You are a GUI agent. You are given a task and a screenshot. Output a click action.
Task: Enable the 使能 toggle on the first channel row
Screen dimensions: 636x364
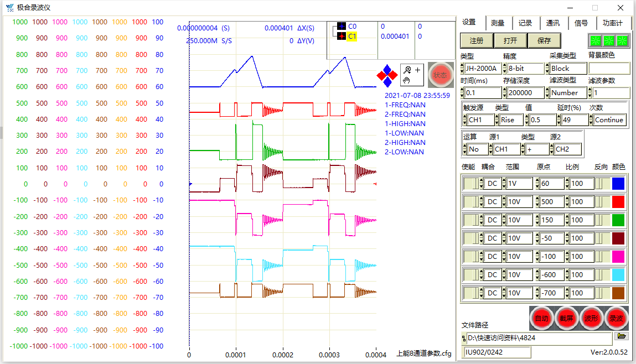(x=472, y=183)
